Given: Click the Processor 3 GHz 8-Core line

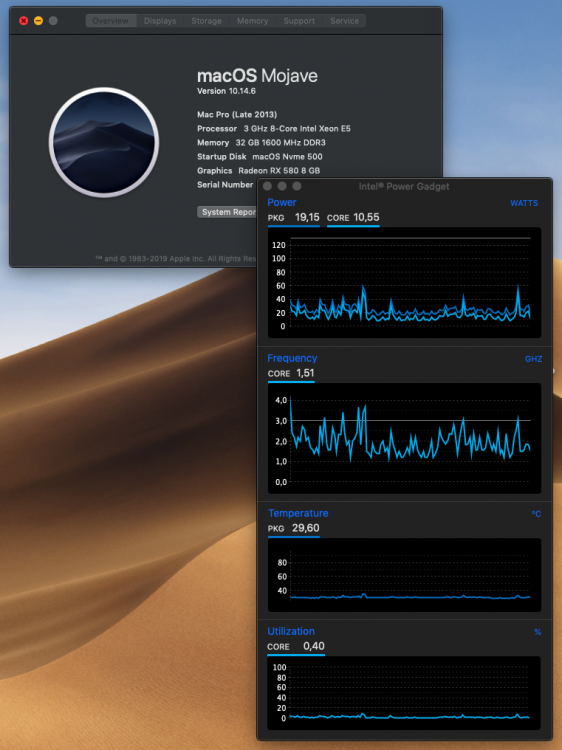Looking at the screenshot, I should 274,129.
